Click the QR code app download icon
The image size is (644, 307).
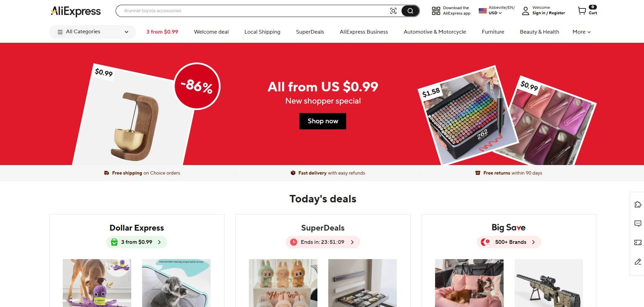(x=436, y=11)
